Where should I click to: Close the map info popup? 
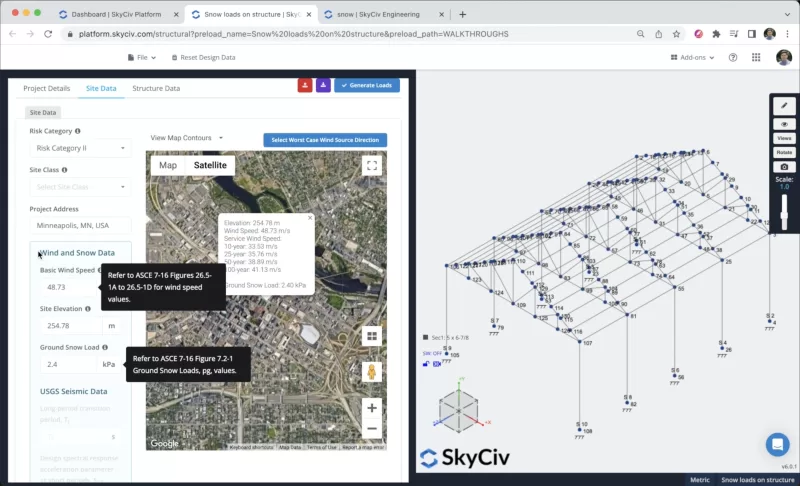310,218
